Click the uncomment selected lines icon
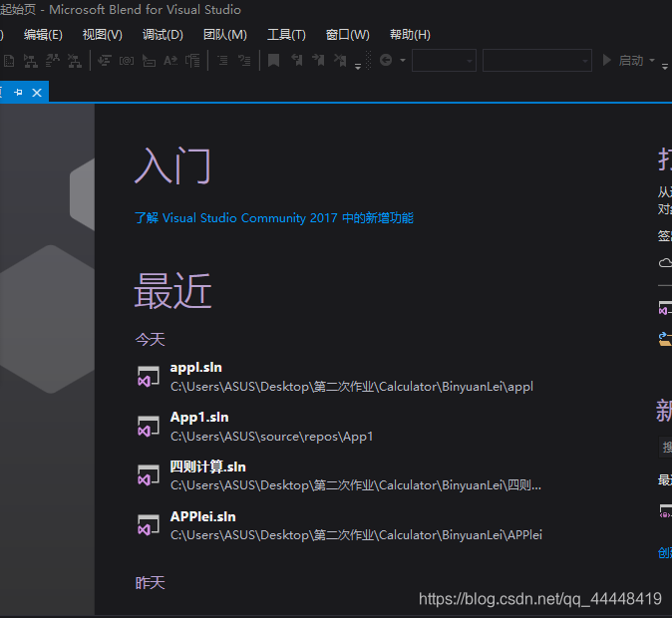This screenshot has height=618, width=672. click(244, 61)
